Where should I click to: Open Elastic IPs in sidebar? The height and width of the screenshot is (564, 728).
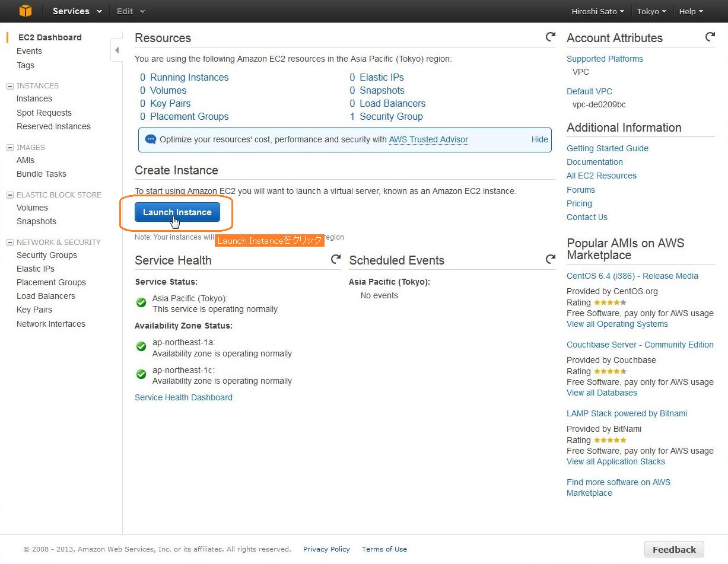[36, 269]
